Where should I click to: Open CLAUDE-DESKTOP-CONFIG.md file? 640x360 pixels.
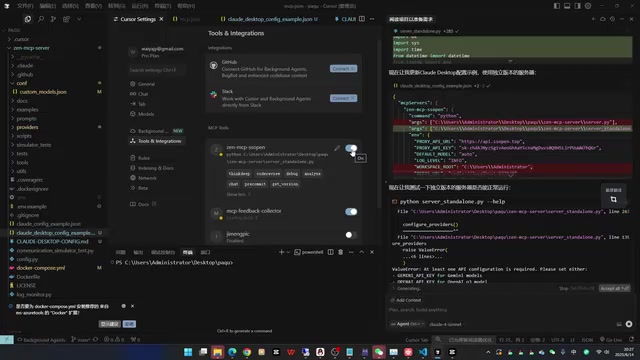coord(52,241)
